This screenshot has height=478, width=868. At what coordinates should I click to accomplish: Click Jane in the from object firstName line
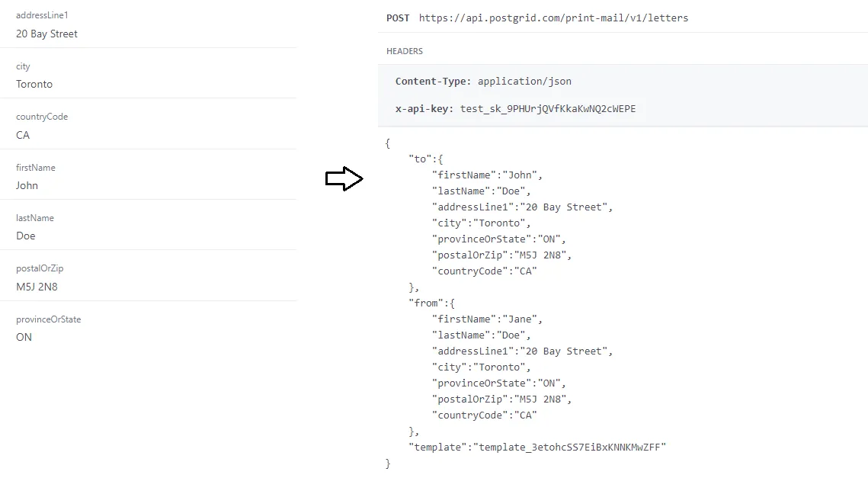(523, 319)
